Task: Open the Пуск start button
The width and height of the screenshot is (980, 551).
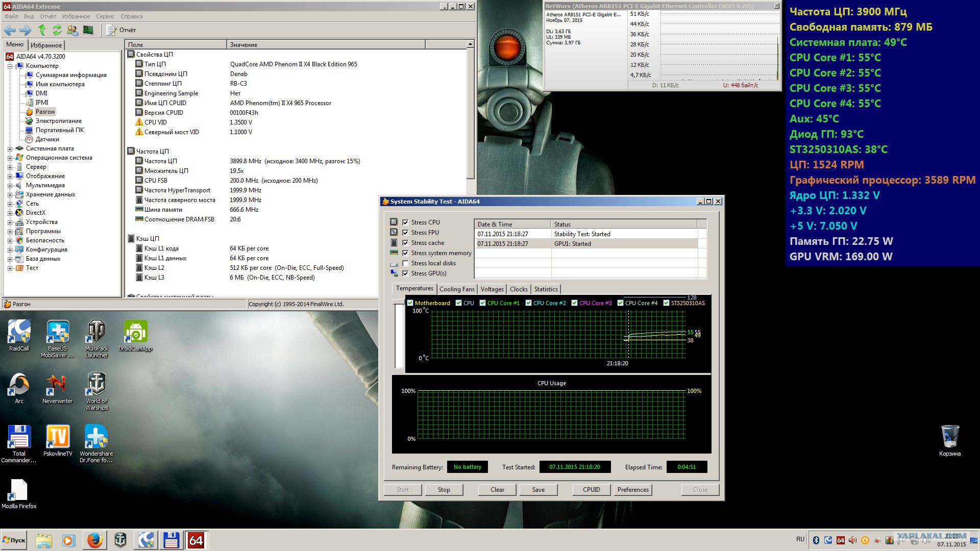Action: 14,540
